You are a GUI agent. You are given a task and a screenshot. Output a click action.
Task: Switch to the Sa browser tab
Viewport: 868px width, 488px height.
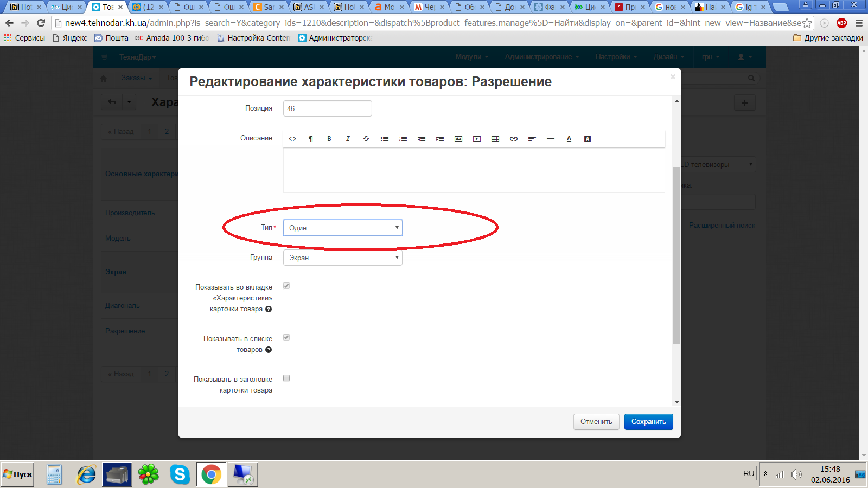(x=269, y=7)
